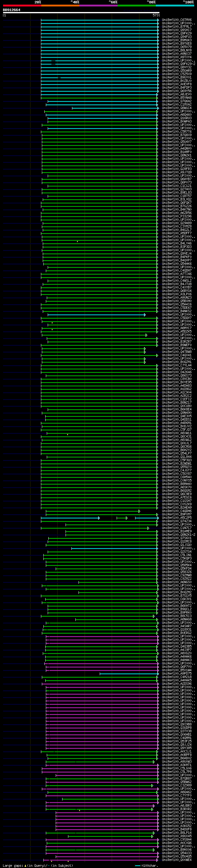Click the white query length ruler bar

(81, 12)
